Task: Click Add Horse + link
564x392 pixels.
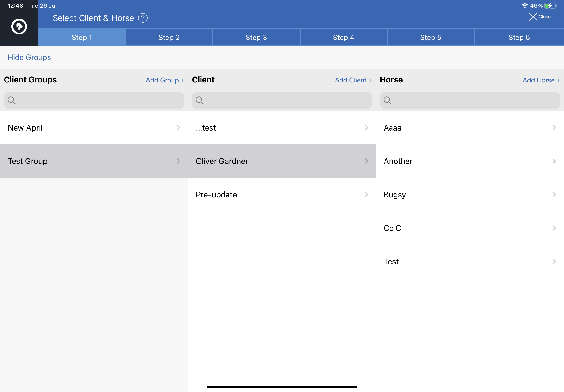Action: point(541,80)
